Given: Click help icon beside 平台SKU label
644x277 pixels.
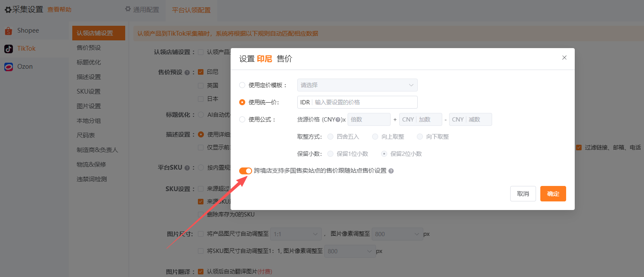Looking at the screenshot, I should 187,168.
